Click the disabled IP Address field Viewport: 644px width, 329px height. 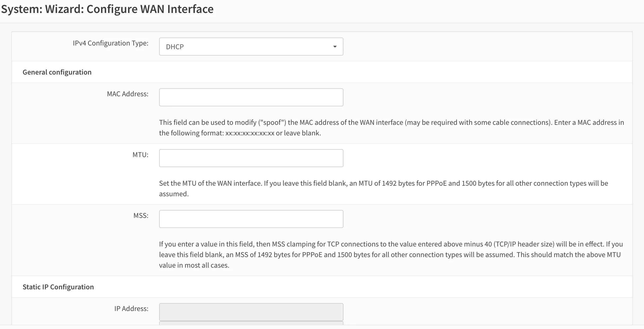pyautogui.click(x=251, y=312)
